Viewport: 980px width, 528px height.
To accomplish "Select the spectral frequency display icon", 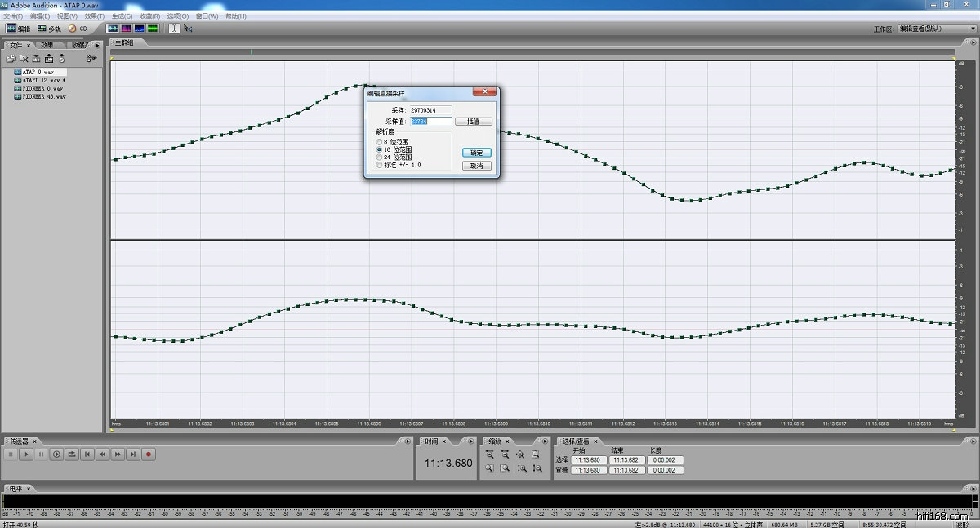I will [x=127, y=29].
